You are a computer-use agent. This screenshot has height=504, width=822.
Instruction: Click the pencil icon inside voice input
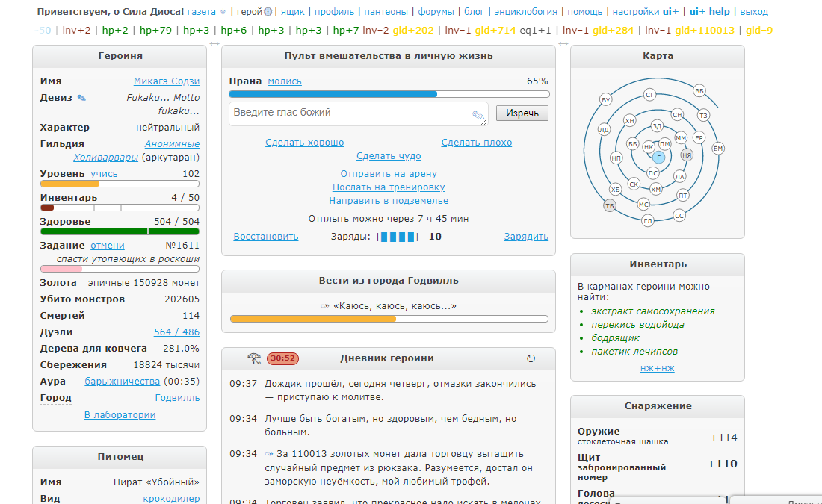click(478, 115)
